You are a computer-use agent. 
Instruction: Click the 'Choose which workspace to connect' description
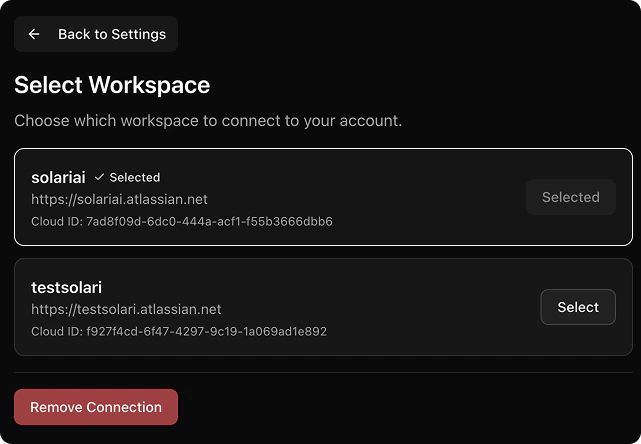point(208,121)
